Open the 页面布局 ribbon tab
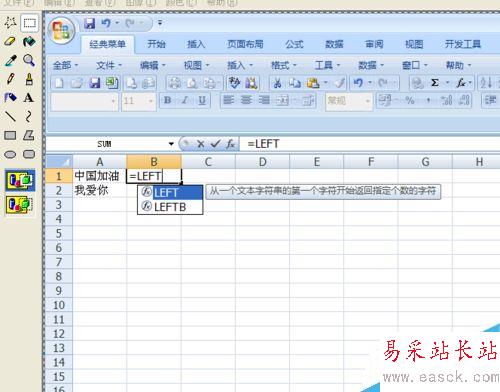The image size is (500, 392). 245,44
